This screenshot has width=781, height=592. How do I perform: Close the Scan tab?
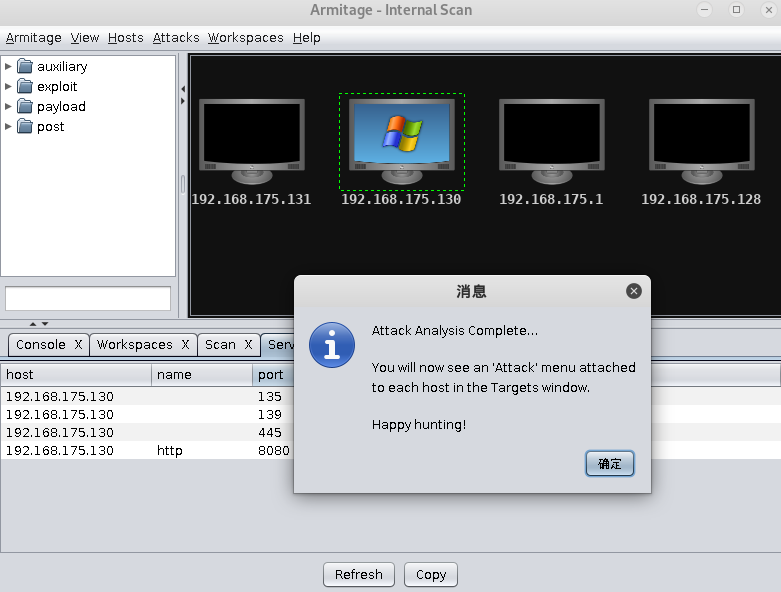pyautogui.click(x=248, y=345)
